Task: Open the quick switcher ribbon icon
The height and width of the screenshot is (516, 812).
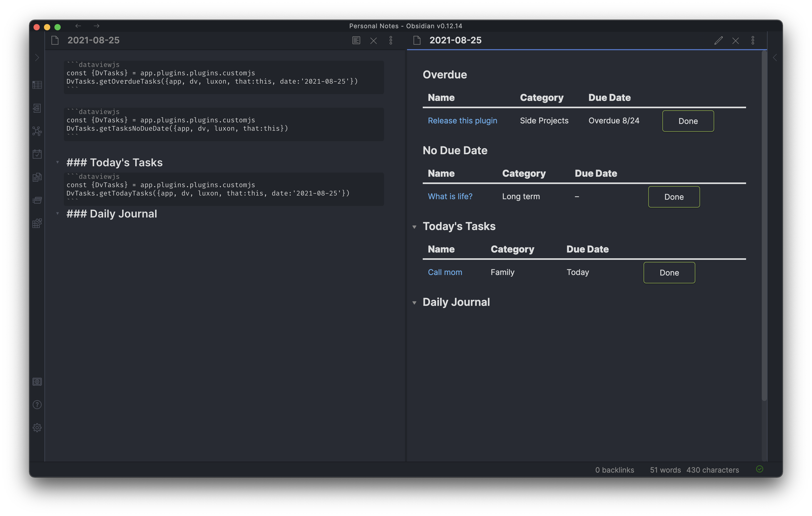Action: point(37,108)
